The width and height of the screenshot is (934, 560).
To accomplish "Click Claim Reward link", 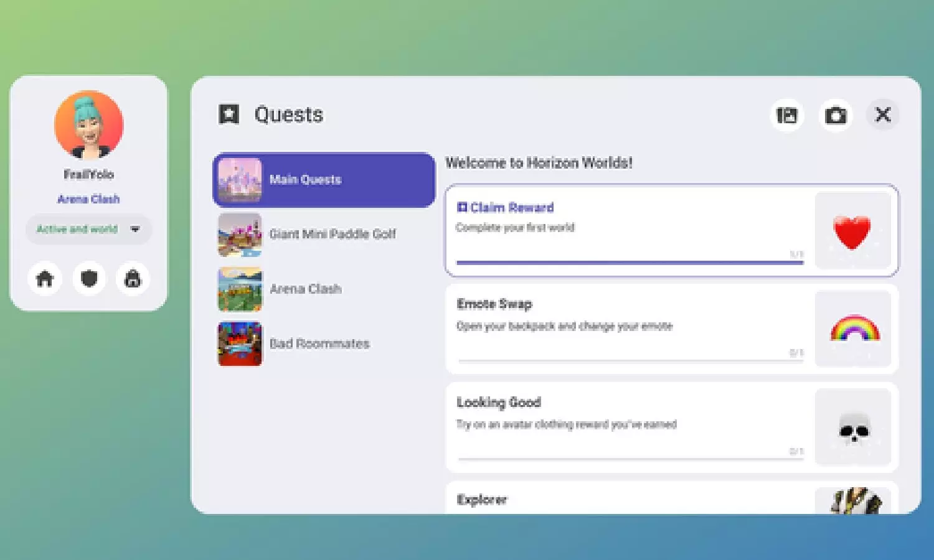I will tap(511, 207).
